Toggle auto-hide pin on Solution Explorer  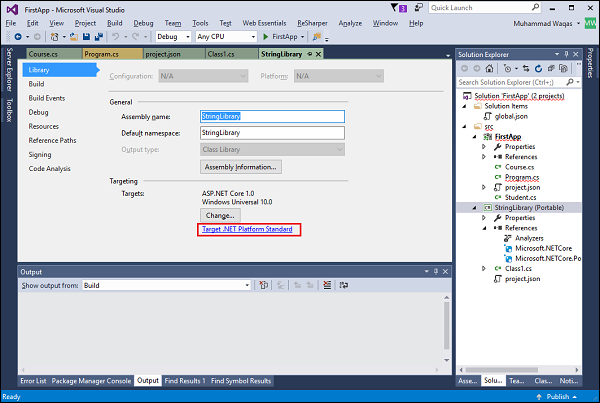tap(566, 54)
